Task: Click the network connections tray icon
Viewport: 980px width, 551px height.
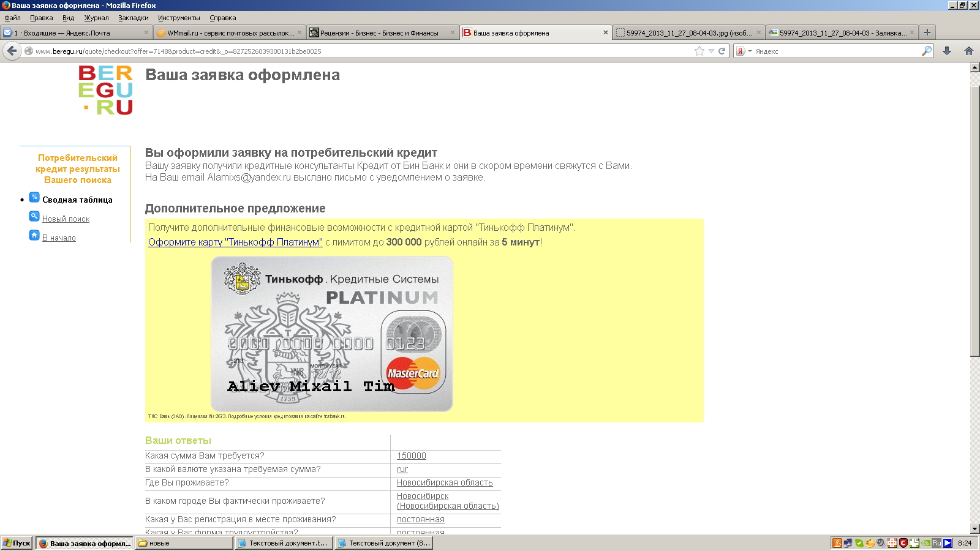Action: (848, 543)
